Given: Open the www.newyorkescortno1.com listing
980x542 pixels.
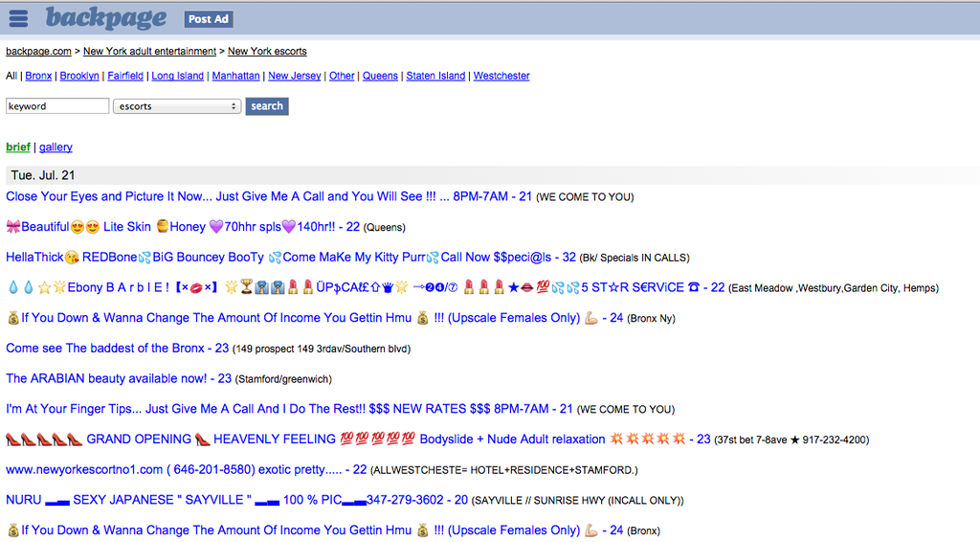Looking at the screenshot, I should pyautogui.click(x=187, y=469).
